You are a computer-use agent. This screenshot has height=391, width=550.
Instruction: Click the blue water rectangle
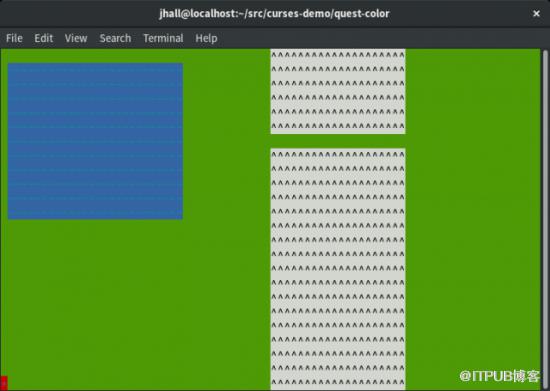tap(95, 141)
